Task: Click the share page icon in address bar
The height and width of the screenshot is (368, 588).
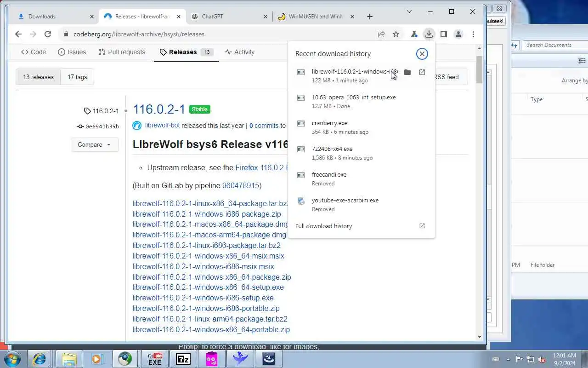Action: click(381, 34)
